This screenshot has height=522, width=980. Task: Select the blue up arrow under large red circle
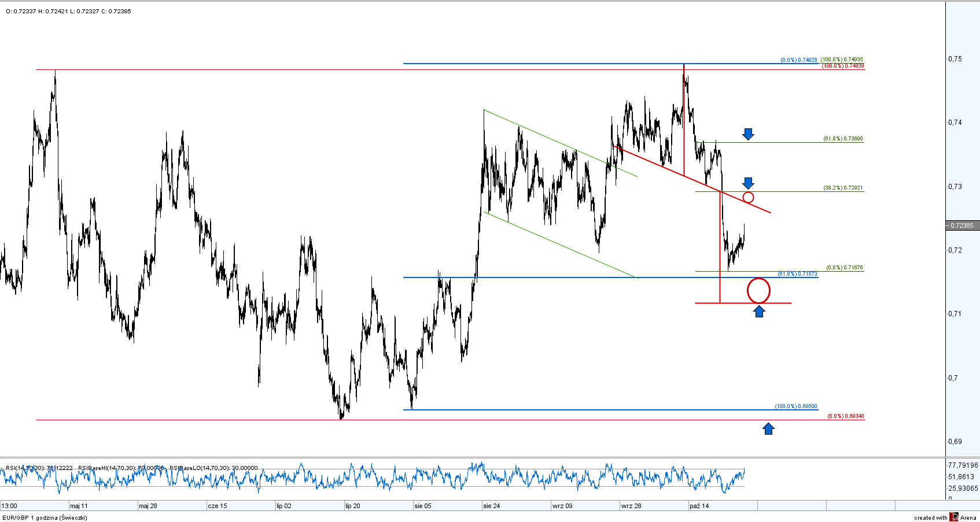coord(759,312)
